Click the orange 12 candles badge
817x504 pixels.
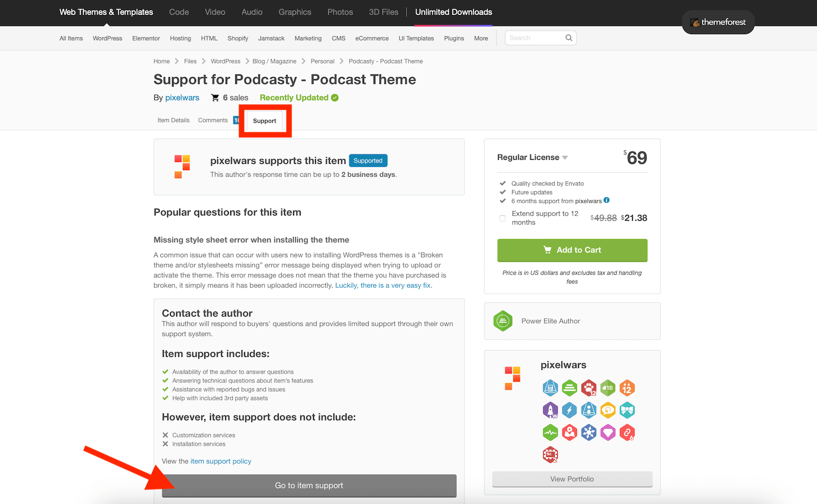(627, 388)
